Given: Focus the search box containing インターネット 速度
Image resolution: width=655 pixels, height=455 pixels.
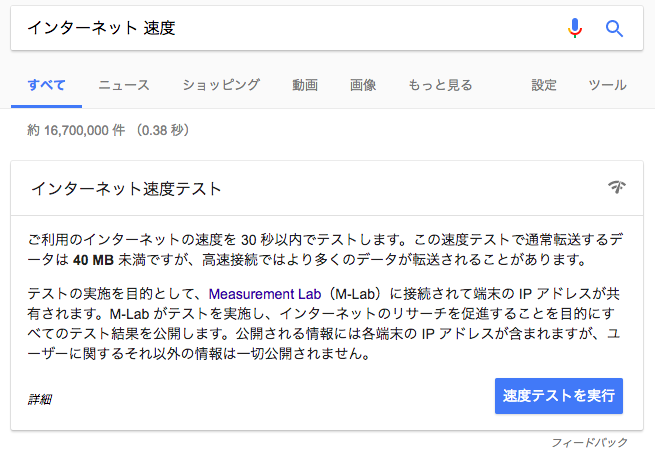Looking at the screenshot, I should pyautogui.click(x=288, y=28).
